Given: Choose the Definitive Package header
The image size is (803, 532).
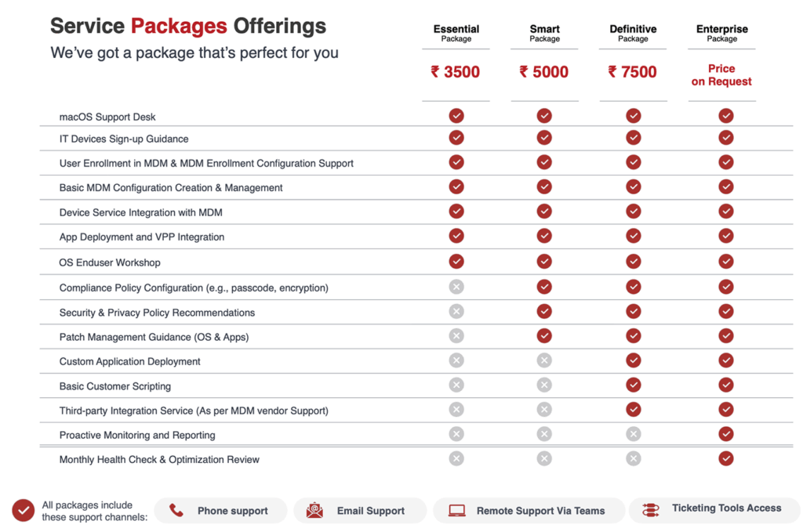Looking at the screenshot, I should tap(633, 33).
